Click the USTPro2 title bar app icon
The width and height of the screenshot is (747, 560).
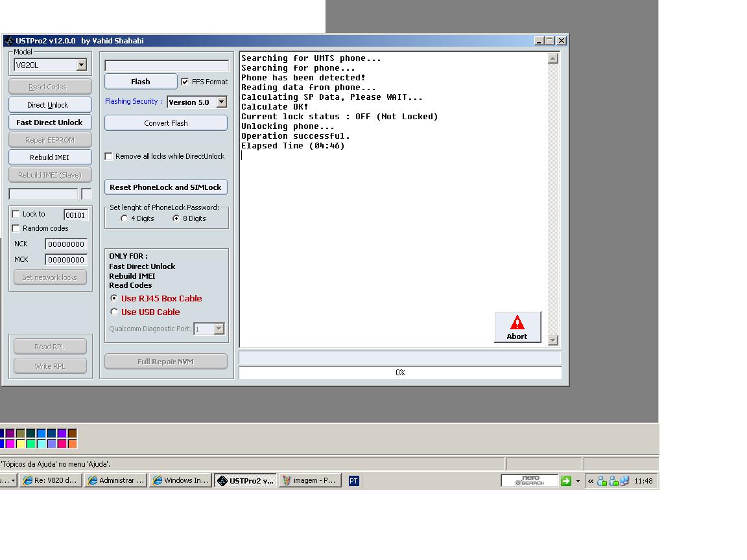(9, 41)
